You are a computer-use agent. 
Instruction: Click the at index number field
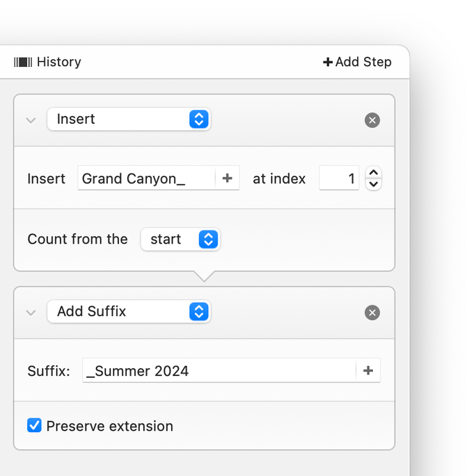(x=339, y=179)
